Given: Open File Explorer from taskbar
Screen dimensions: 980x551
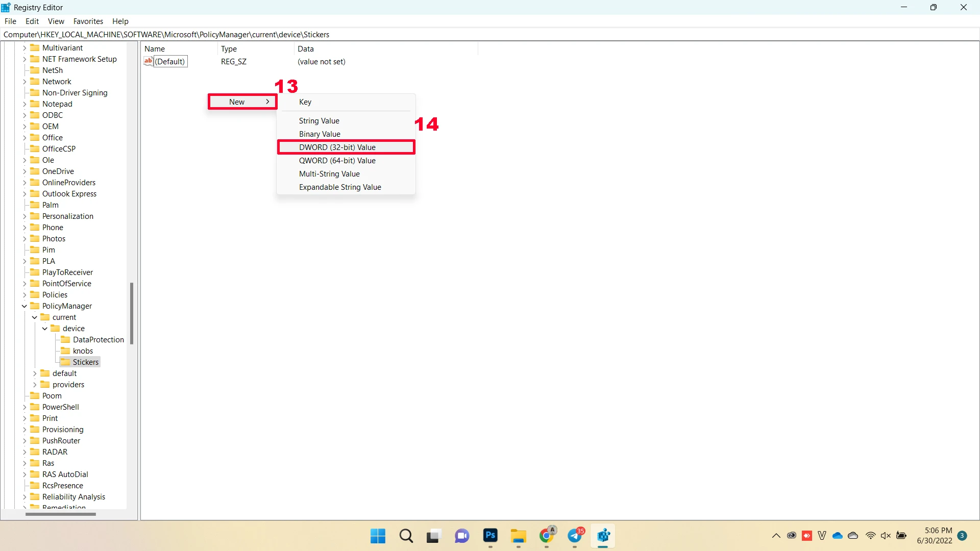Looking at the screenshot, I should [x=518, y=536].
